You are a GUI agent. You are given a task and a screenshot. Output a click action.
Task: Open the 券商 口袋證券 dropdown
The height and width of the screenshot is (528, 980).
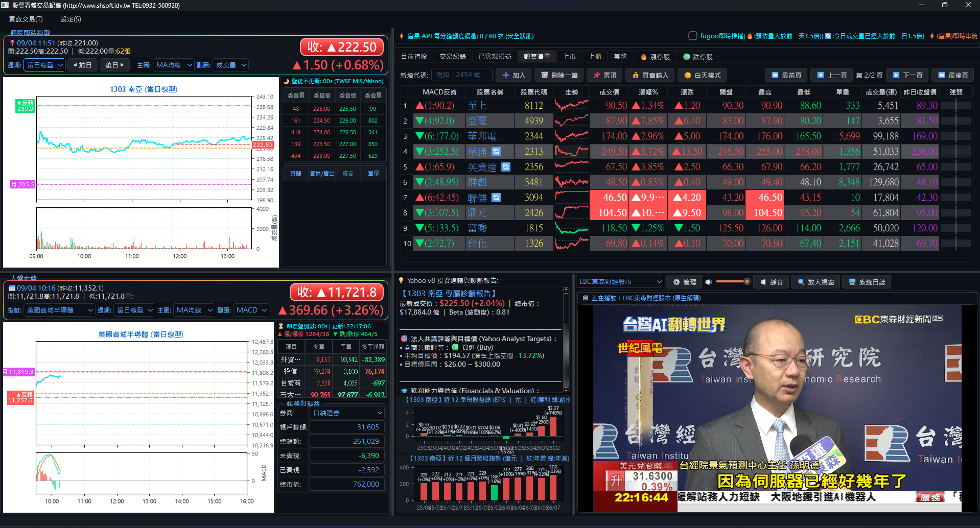(347, 413)
